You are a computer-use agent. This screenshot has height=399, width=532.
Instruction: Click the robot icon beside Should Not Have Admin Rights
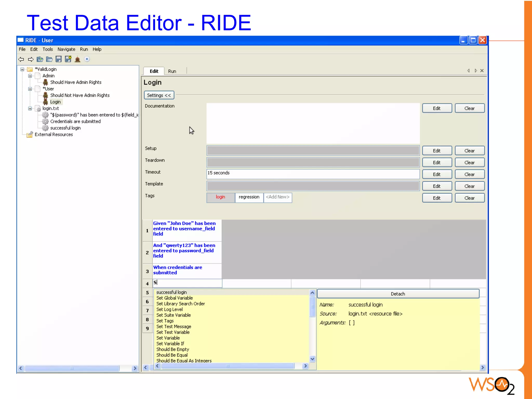click(45, 95)
